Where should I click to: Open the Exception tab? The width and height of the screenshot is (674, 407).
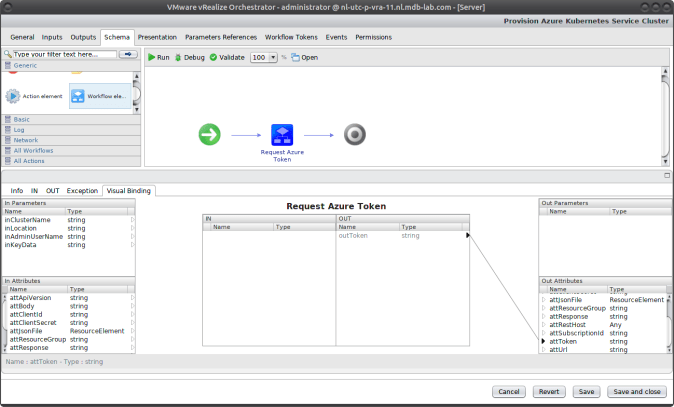(82, 190)
